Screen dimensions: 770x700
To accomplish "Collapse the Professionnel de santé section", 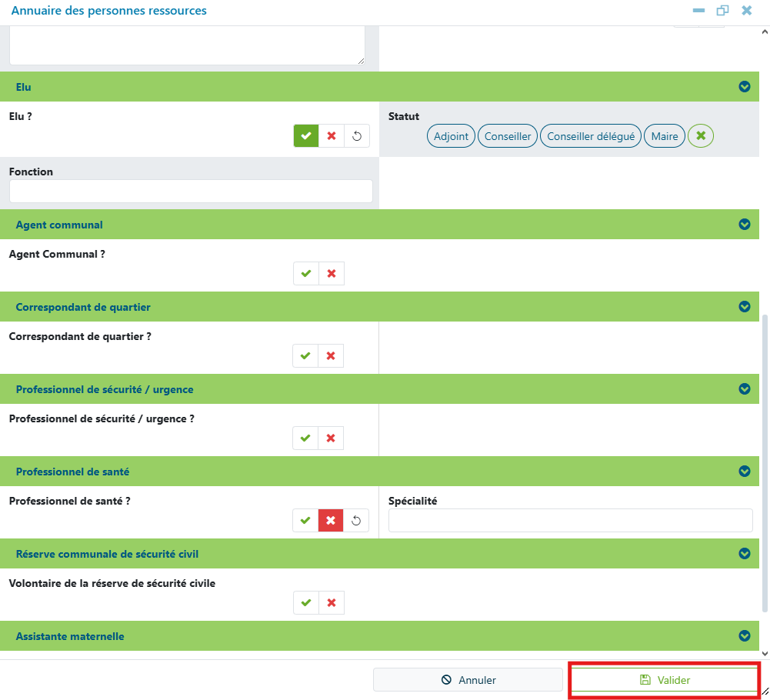I will 745,471.
